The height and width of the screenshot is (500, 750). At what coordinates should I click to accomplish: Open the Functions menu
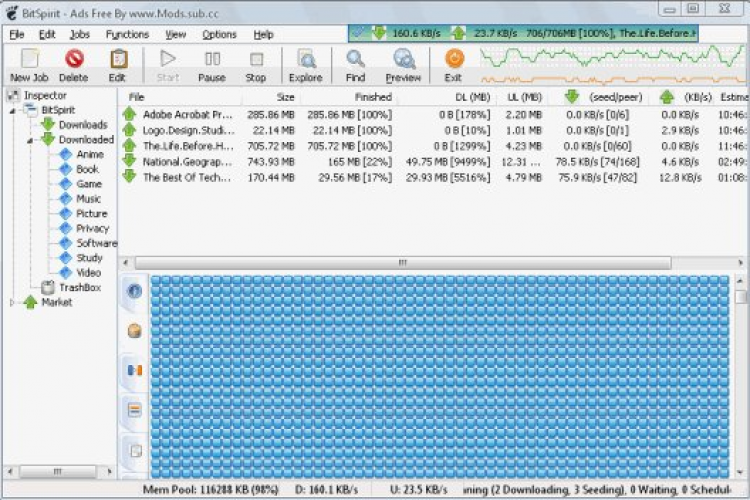127,34
